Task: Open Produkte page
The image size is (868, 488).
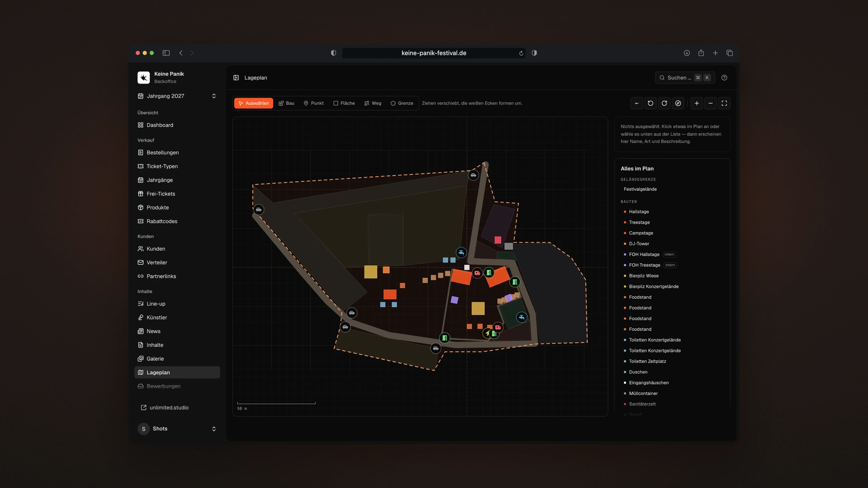Action: click(177, 207)
